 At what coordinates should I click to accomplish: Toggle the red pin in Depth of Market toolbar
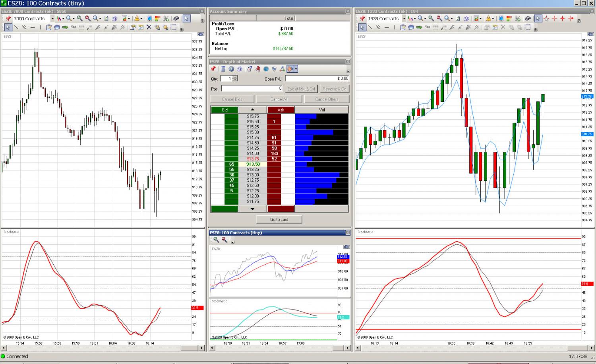213,68
